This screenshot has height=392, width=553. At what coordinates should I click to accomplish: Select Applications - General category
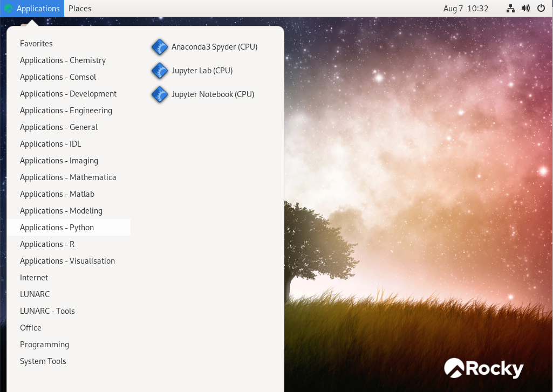click(69, 127)
